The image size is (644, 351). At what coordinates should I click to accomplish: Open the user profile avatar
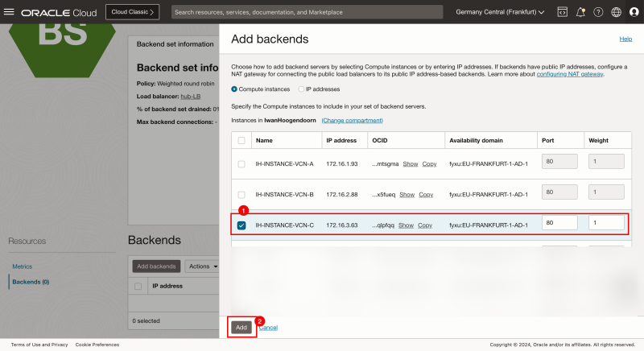click(633, 12)
